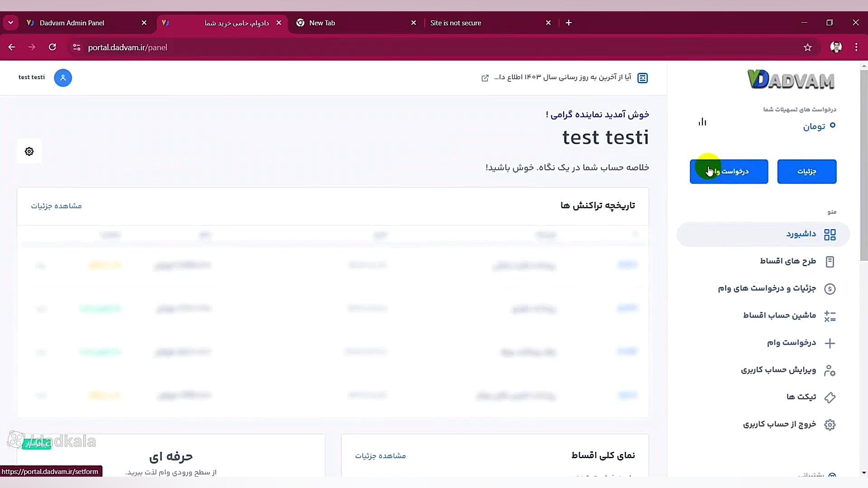The image size is (868, 488).
Task: Open جزئیات و درخواست های وام menu item
Action: [763, 288]
